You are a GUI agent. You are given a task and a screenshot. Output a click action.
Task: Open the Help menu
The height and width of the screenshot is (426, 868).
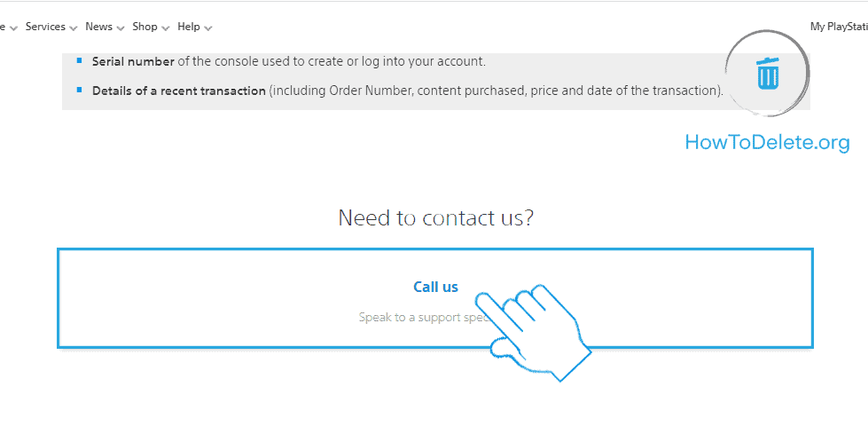point(188,27)
